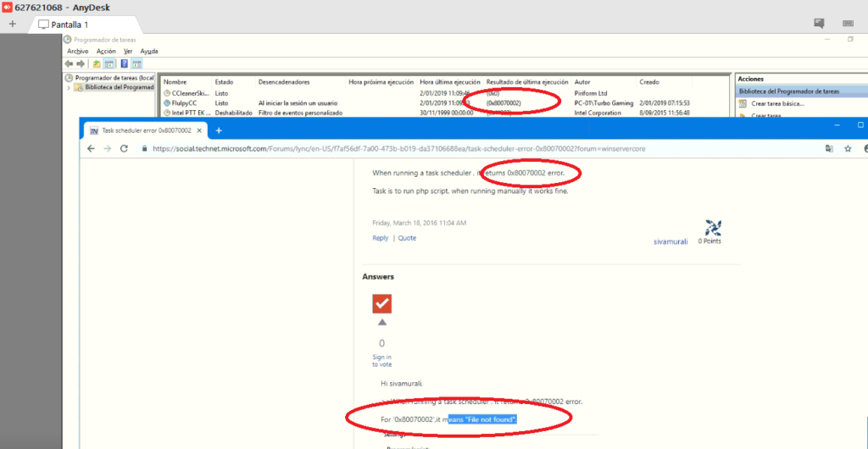Click the upvote triangle on the answer
This screenshot has width=868, height=449.
[382, 323]
